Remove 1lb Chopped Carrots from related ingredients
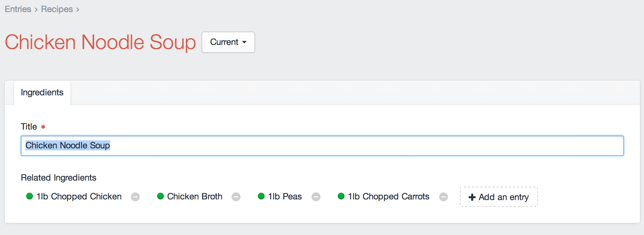Viewport: 644px width, 235px height. pos(444,197)
